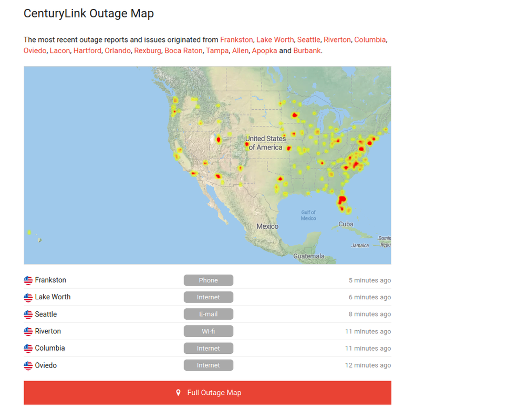Click the Internet tag in Lake Worth row
Screen dimensions: 518x420
point(209,297)
